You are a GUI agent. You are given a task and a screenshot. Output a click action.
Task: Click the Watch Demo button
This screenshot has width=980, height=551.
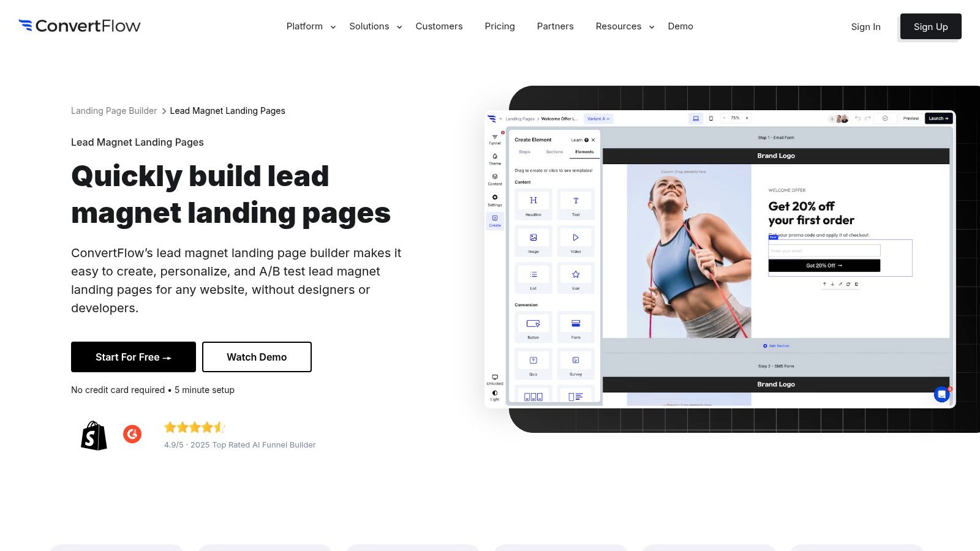point(257,357)
